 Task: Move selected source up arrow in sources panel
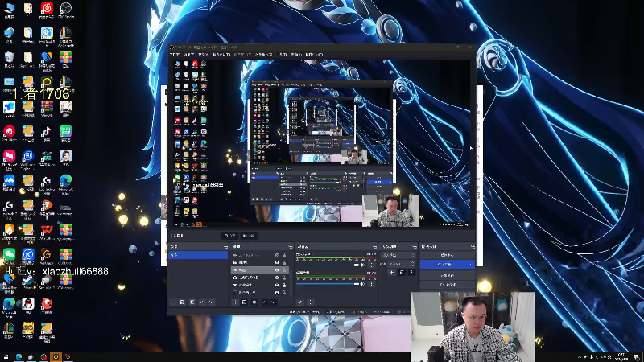coord(264,302)
